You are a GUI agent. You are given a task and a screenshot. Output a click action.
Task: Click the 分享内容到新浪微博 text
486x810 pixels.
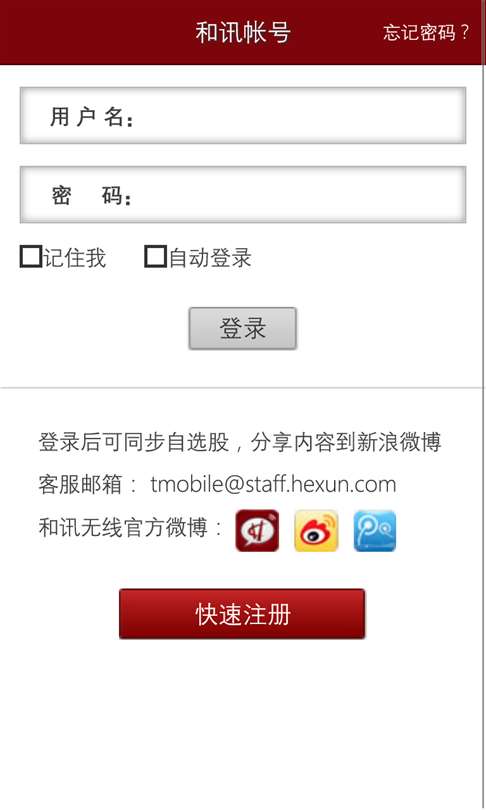coord(346,442)
